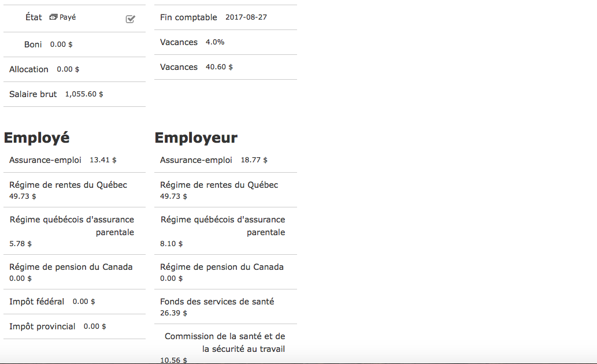
Task: Click the money icon beside Payé
Action: tap(53, 17)
